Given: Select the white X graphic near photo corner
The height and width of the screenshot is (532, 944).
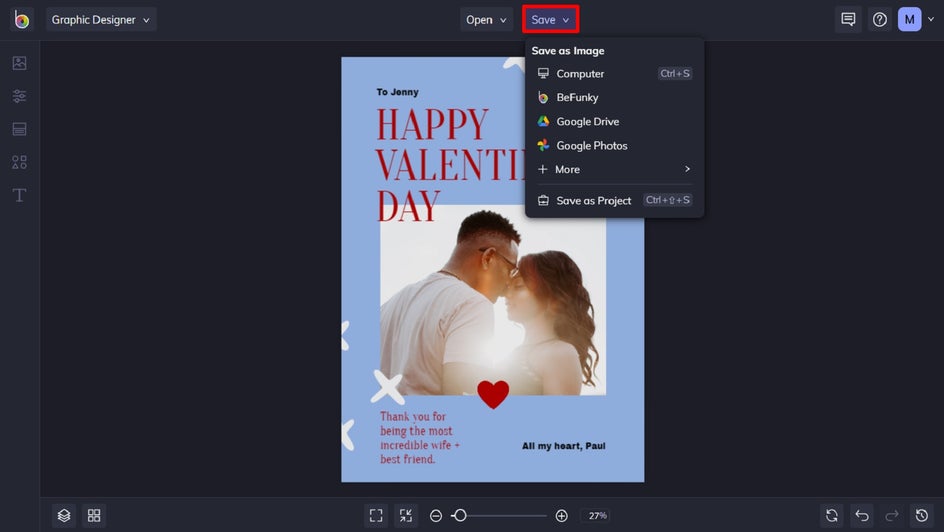Looking at the screenshot, I should click(x=387, y=387).
